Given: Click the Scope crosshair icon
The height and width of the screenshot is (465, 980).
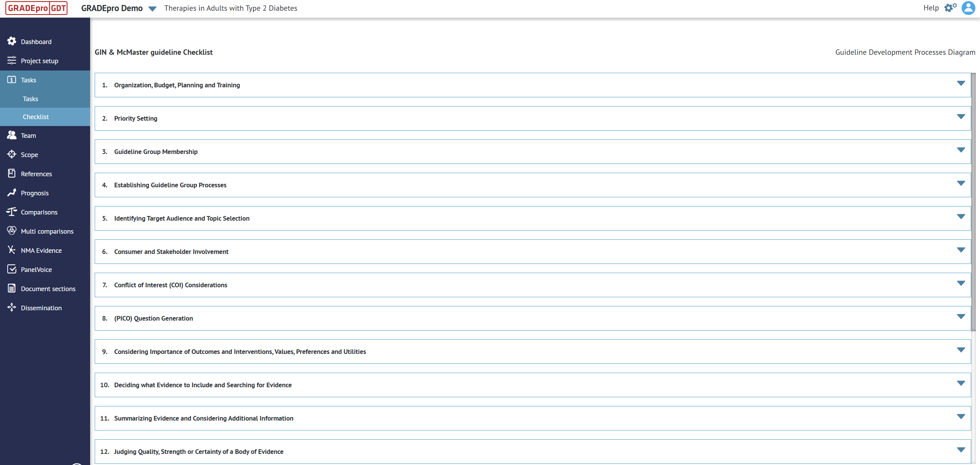Looking at the screenshot, I should pyautogui.click(x=12, y=154).
